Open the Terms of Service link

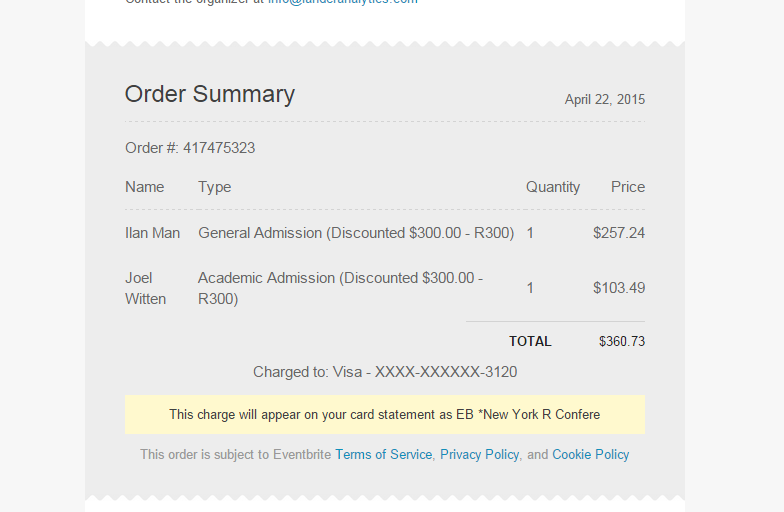(384, 454)
